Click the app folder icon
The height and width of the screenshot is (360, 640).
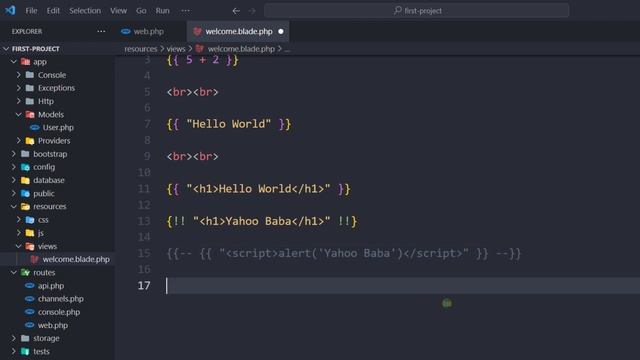[x=25, y=62]
